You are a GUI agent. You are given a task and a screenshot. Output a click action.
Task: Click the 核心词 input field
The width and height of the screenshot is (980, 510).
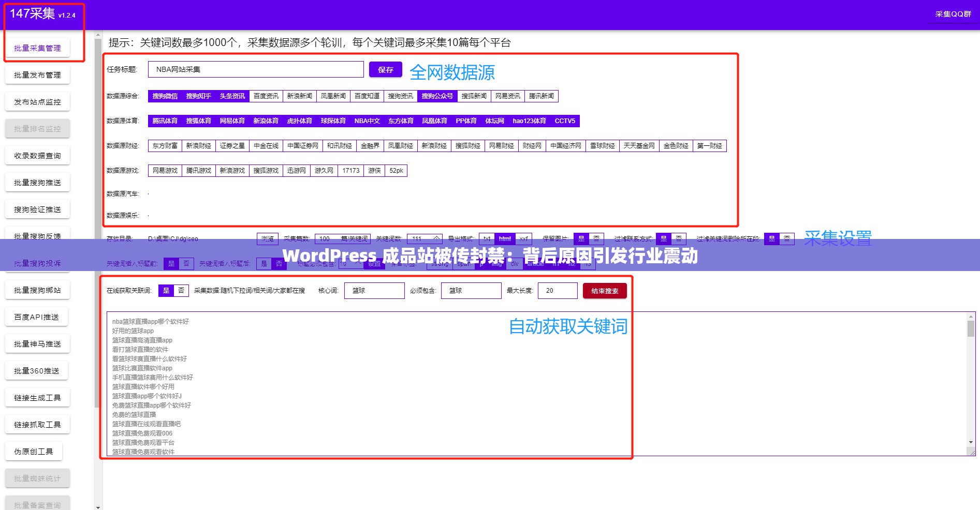(x=374, y=290)
